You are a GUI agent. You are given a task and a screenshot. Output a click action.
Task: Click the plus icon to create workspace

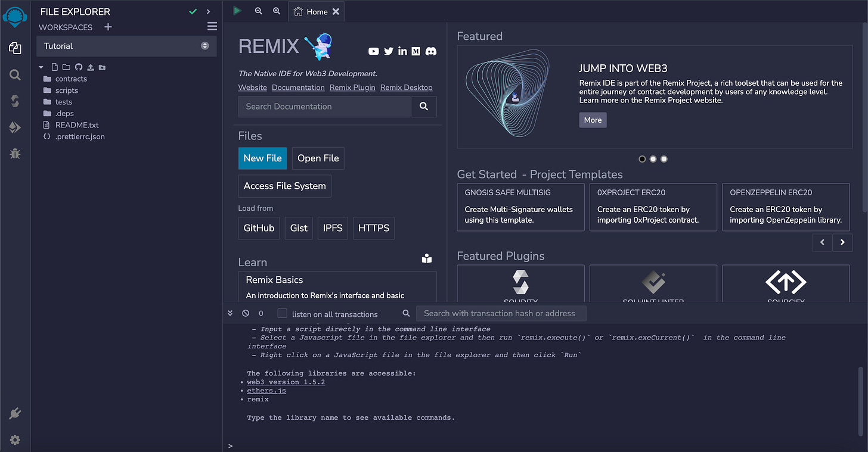[x=108, y=27]
